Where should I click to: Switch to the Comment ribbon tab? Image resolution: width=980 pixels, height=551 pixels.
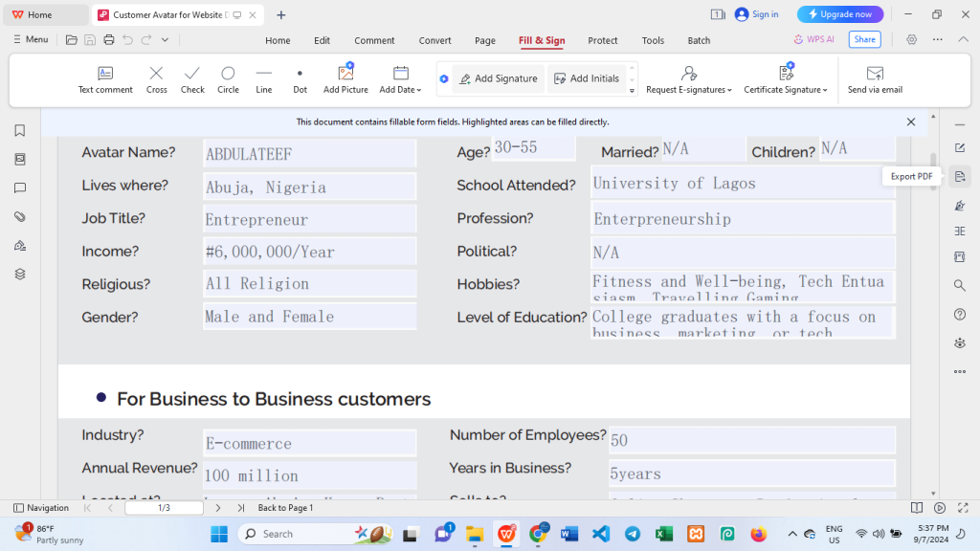[374, 40]
